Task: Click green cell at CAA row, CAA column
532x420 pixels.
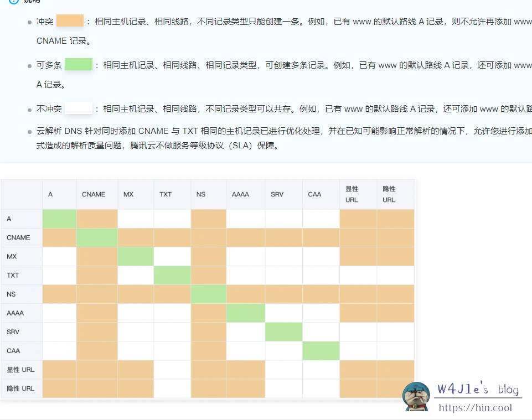Action: point(321,350)
